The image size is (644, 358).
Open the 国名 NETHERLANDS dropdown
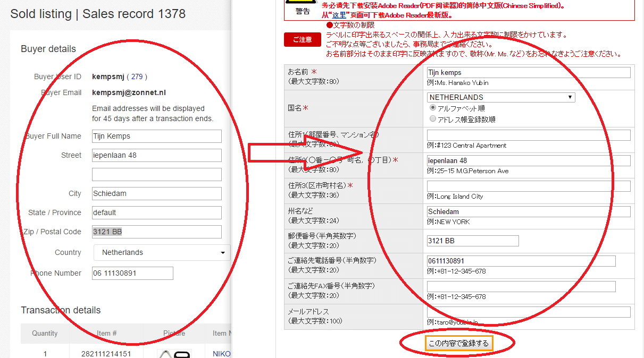tap(501, 97)
